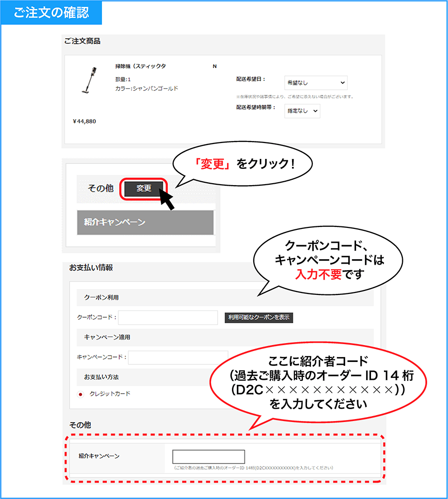The height and width of the screenshot is (499, 448).
Task: Click the blue ご注文の確認 header tab
Action: [x=51, y=13]
